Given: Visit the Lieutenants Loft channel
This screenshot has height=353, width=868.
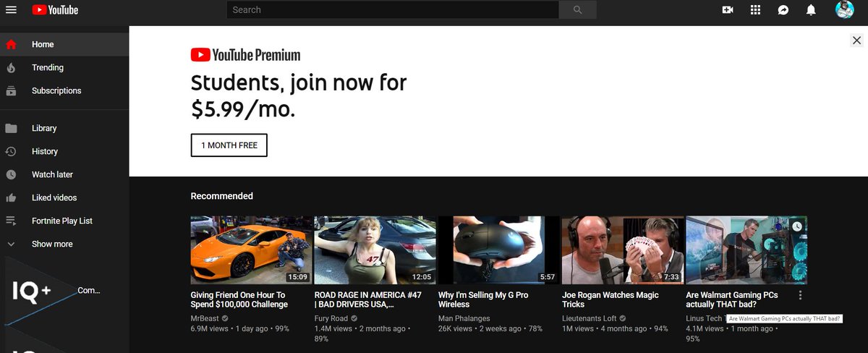Looking at the screenshot, I should pyautogui.click(x=590, y=318).
